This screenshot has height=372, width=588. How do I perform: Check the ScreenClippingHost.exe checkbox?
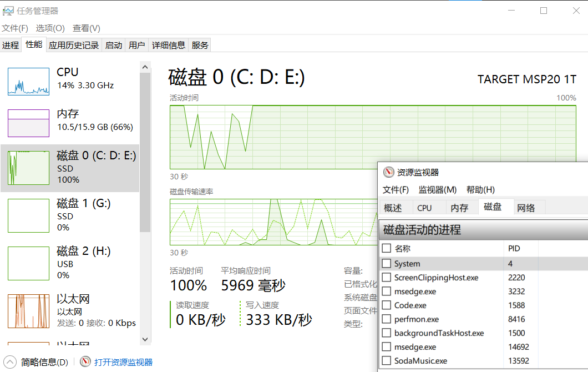click(x=386, y=278)
